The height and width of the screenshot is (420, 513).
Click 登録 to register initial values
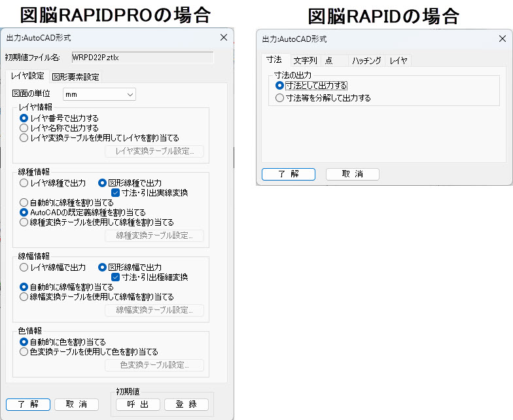(186, 404)
